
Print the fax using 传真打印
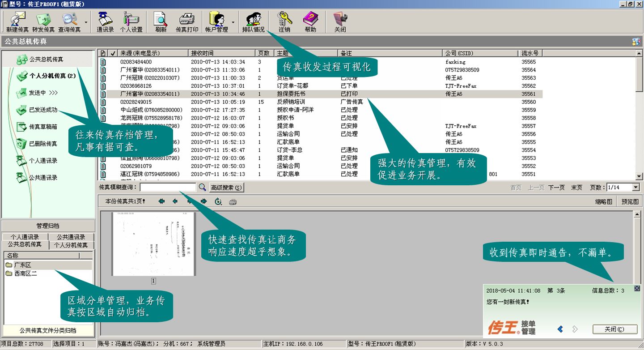[x=186, y=22]
